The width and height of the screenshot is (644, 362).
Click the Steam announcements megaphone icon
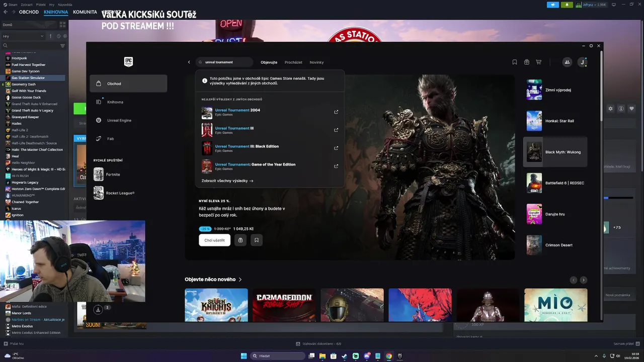point(553,5)
